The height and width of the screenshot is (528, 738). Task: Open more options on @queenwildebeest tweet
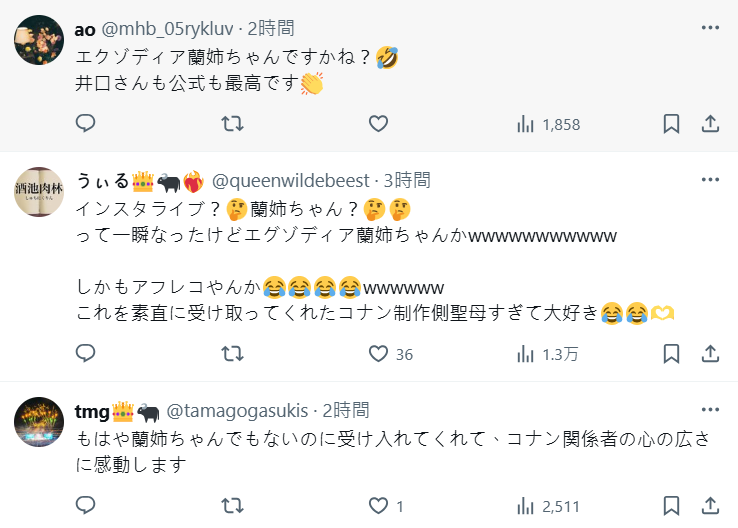click(710, 181)
